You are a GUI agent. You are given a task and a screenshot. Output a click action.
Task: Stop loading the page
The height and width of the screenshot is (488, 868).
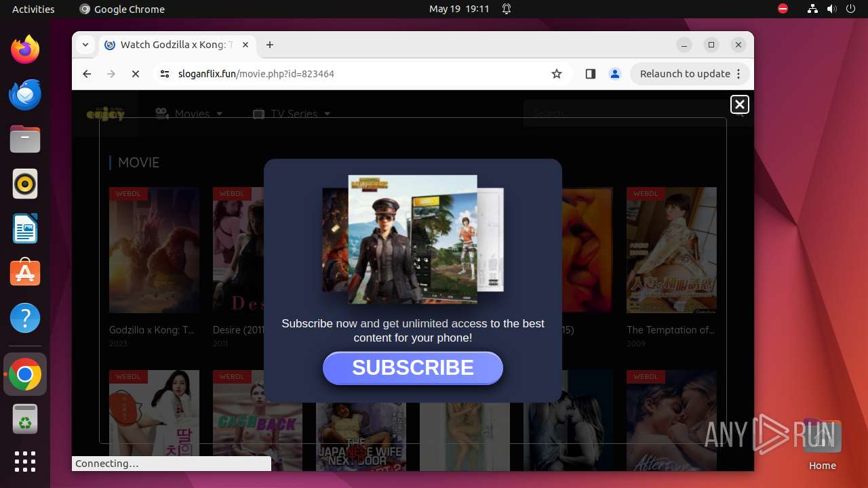tap(136, 74)
